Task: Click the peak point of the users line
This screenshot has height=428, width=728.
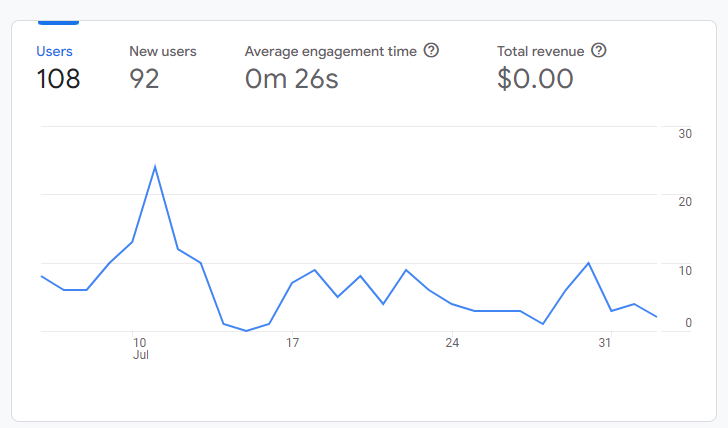Action: click(x=155, y=167)
